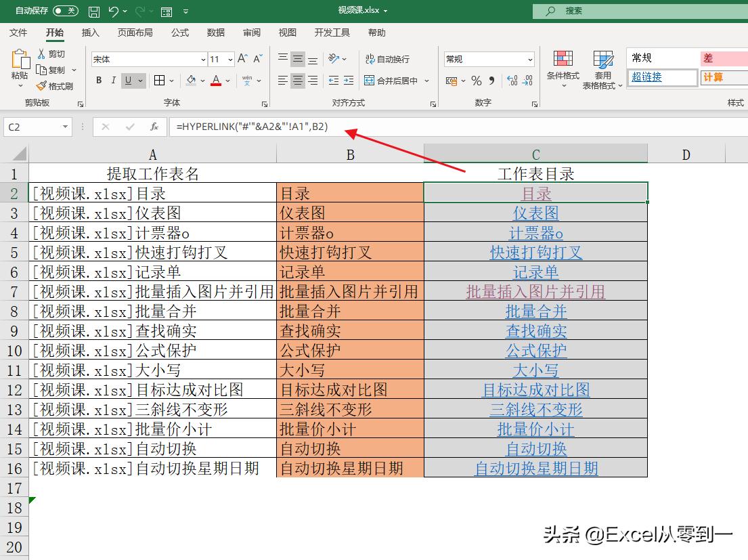This screenshot has width=748, height=560.
Task: Click the Save icon in quick access toolbar
Action: pyautogui.click(x=94, y=10)
